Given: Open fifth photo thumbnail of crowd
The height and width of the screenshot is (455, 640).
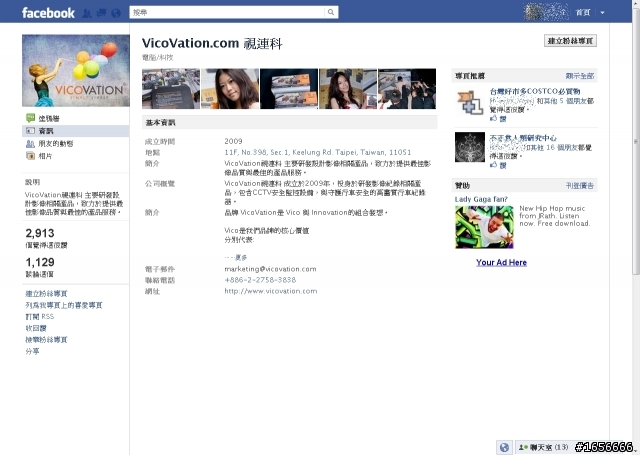Looking at the screenshot, I should coord(407,89).
